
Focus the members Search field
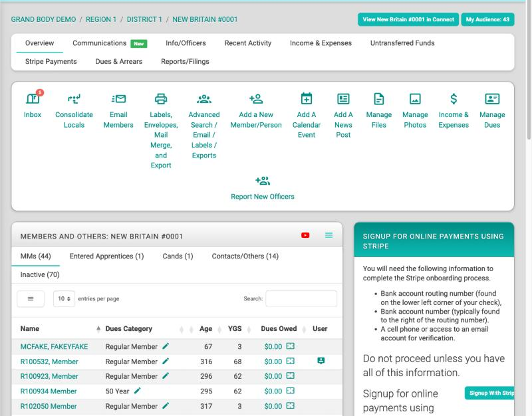301,298
